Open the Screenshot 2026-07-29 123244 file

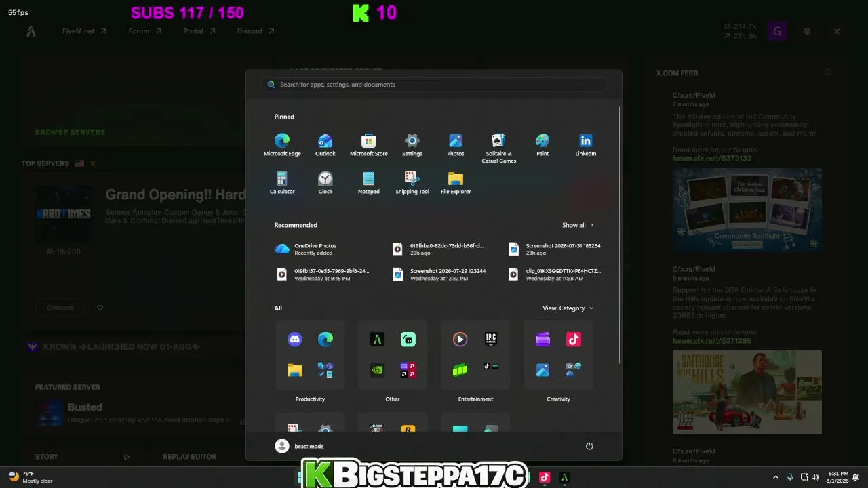pos(439,274)
